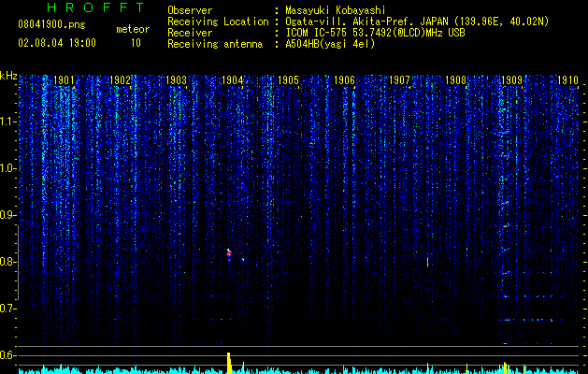Click the 0.7 frequency axis label

click(x=7, y=309)
